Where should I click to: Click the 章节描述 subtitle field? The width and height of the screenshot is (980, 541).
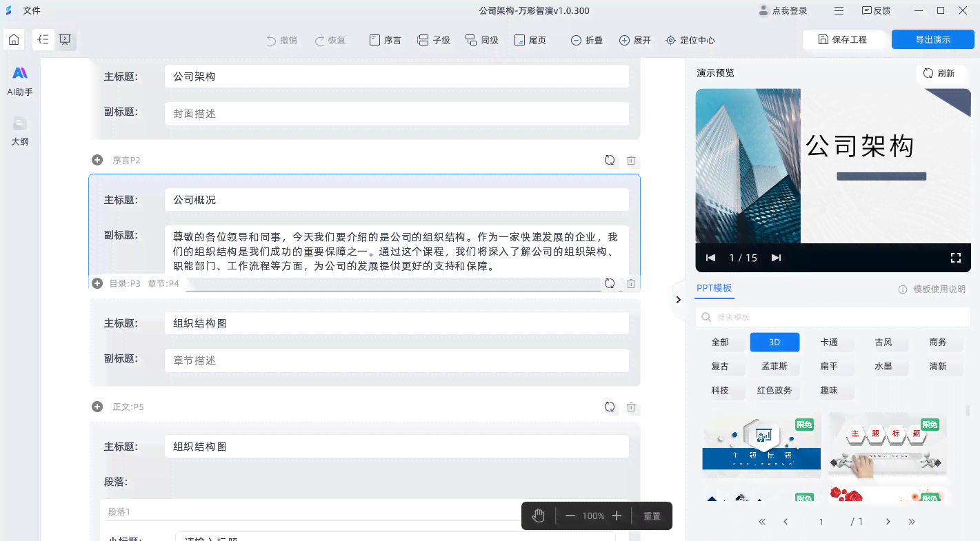pos(397,360)
